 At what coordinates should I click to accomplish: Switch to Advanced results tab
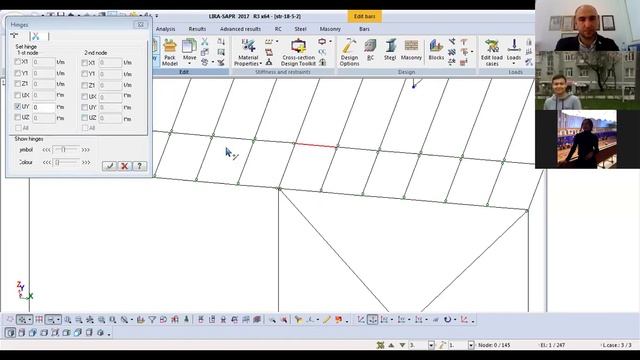240,29
